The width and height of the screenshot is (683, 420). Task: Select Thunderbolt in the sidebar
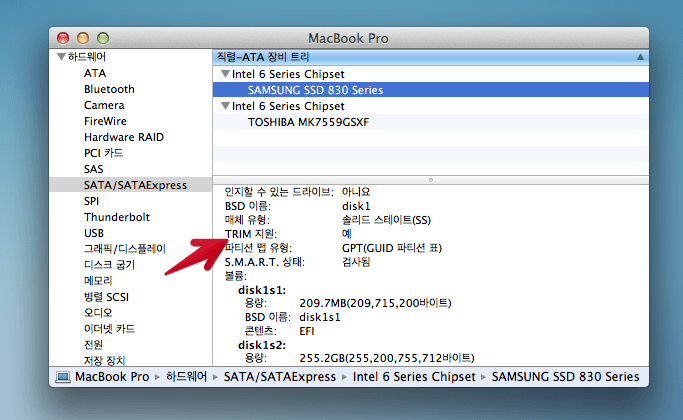[117, 217]
